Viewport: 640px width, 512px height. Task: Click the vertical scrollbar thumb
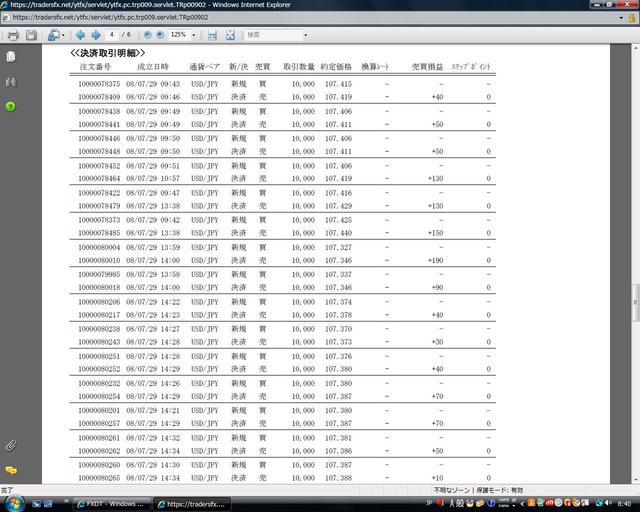[636, 303]
